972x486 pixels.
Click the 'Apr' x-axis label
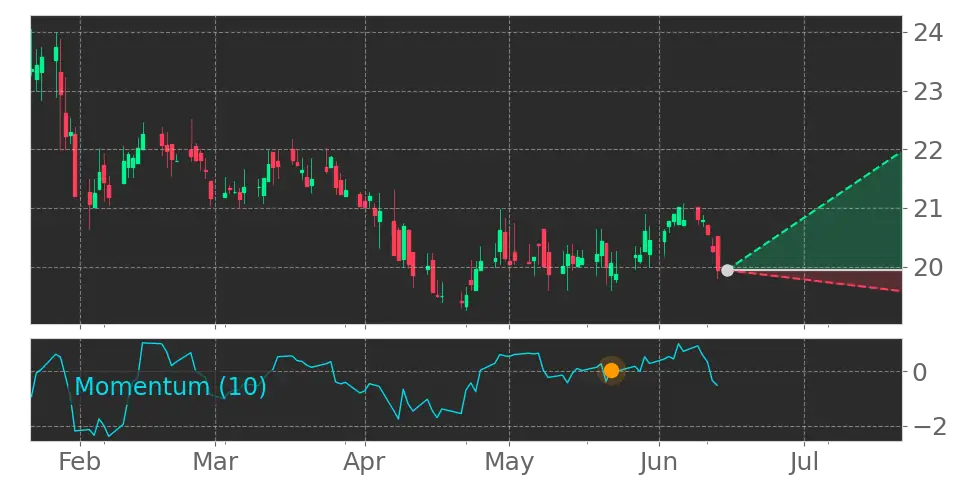point(365,462)
